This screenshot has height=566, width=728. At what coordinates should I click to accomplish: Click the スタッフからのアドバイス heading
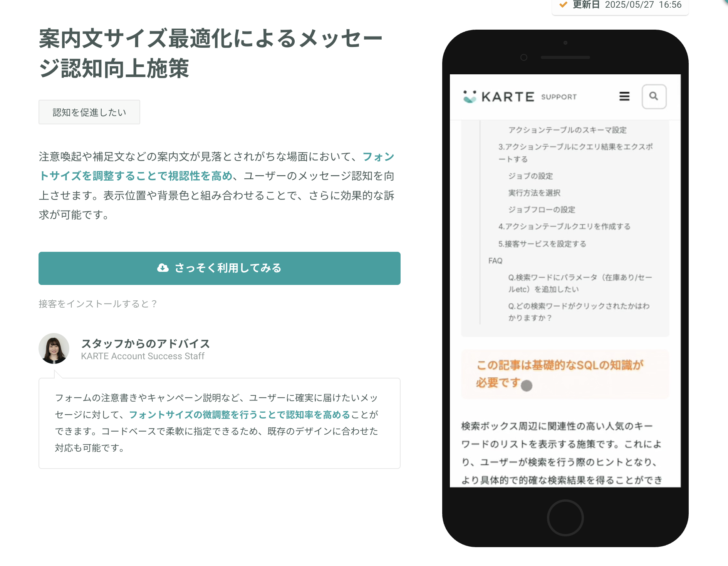tap(146, 343)
